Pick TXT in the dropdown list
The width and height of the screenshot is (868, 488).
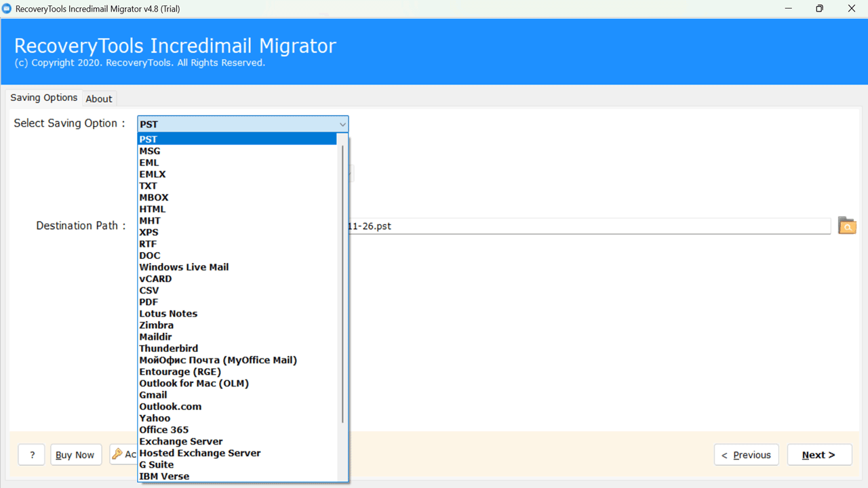tap(237, 186)
